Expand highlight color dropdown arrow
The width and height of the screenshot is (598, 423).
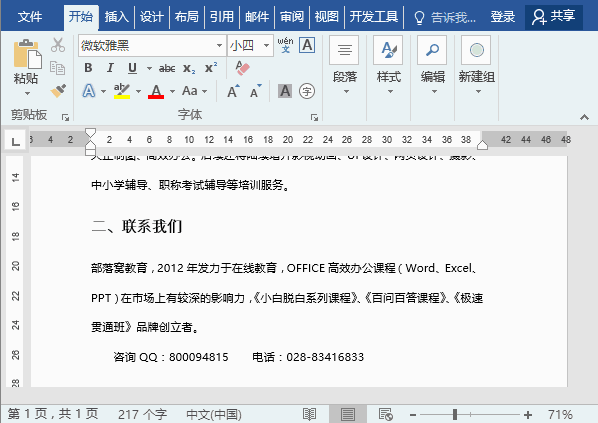[x=138, y=92]
